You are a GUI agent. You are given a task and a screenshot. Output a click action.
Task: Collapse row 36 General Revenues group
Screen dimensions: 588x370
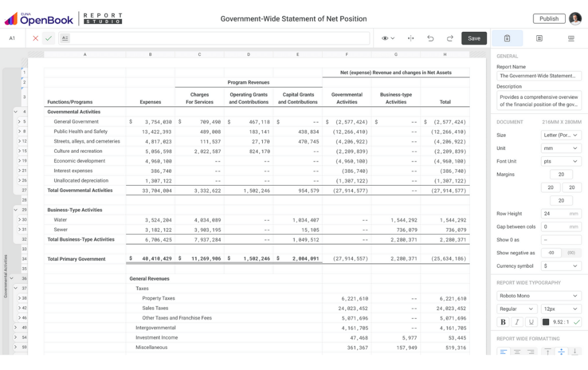pyautogui.click(x=12, y=278)
